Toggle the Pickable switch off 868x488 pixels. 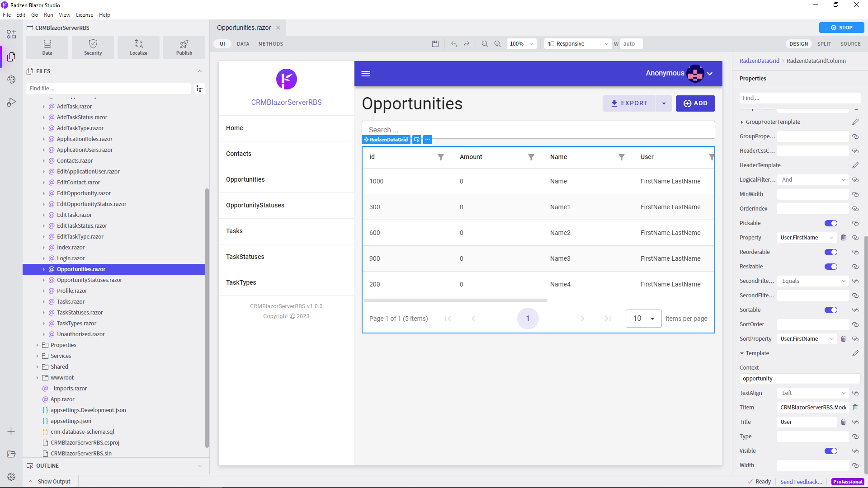coord(831,223)
